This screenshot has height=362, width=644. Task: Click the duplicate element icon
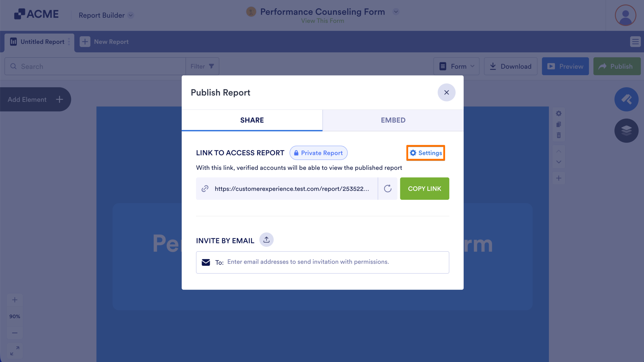[559, 124]
